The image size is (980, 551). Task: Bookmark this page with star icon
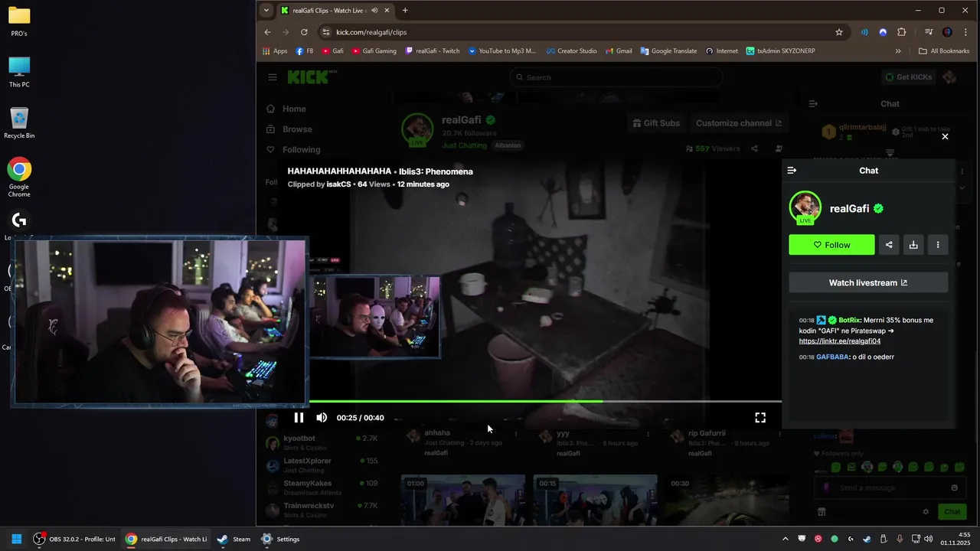coord(839,32)
